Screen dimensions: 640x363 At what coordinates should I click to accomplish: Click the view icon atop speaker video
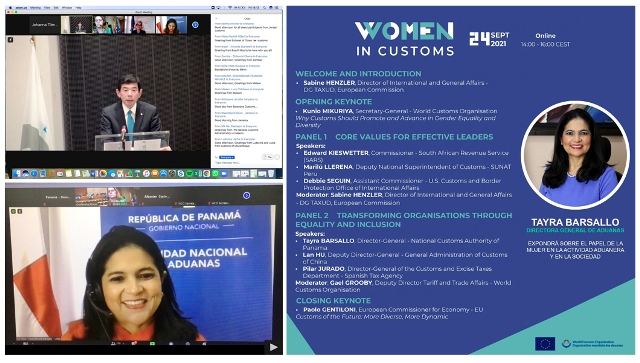tap(10, 40)
